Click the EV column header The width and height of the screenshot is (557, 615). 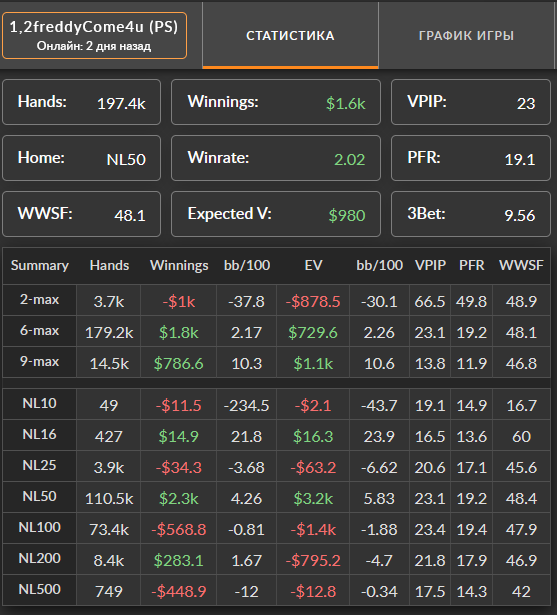click(x=313, y=266)
